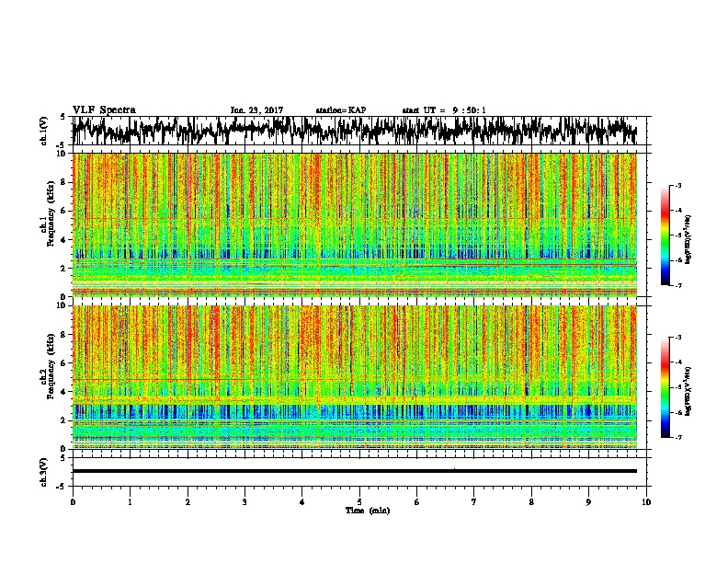Screen dimensions: 728x563
Task: Click the ch.1 "Frequency (kHz)" axis label
Action: (51, 213)
